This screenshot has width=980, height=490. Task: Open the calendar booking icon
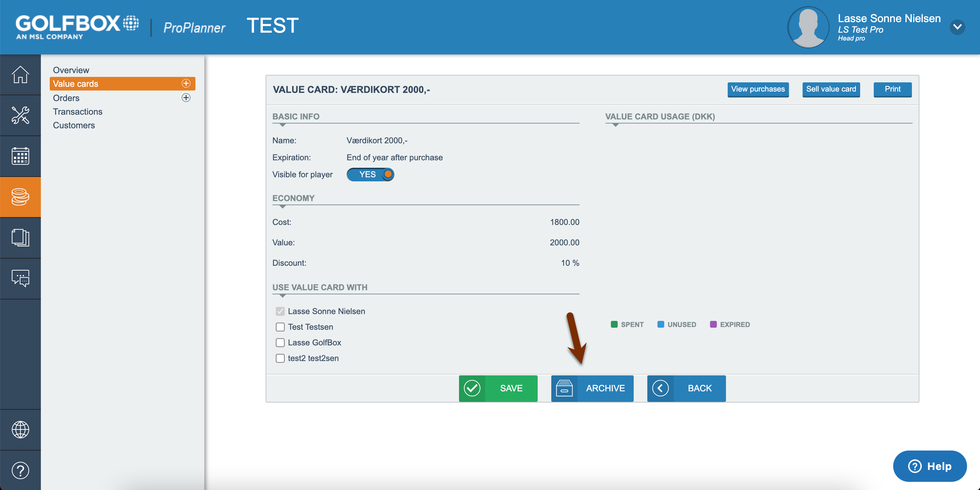pyautogui.click(x=20, y=156)
